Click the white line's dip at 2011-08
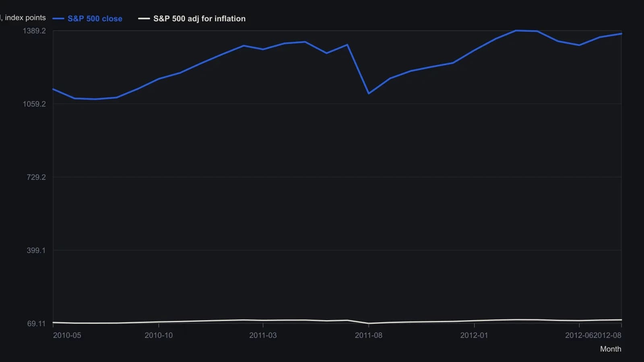644x362 pixels. point(369,323)
